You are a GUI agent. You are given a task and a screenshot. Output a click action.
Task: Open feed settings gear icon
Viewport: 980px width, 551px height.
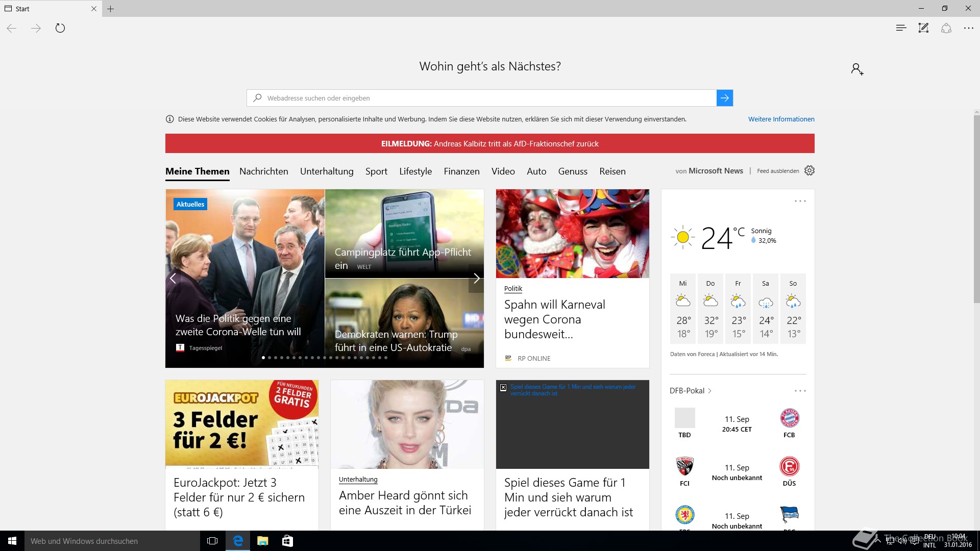(x=810, y=170)
